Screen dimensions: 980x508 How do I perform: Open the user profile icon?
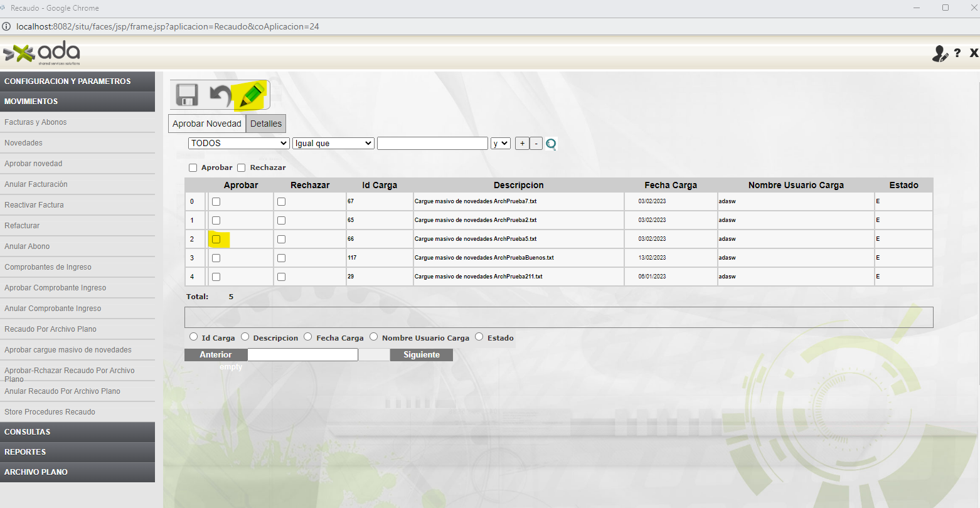click(x=939, y=54)
